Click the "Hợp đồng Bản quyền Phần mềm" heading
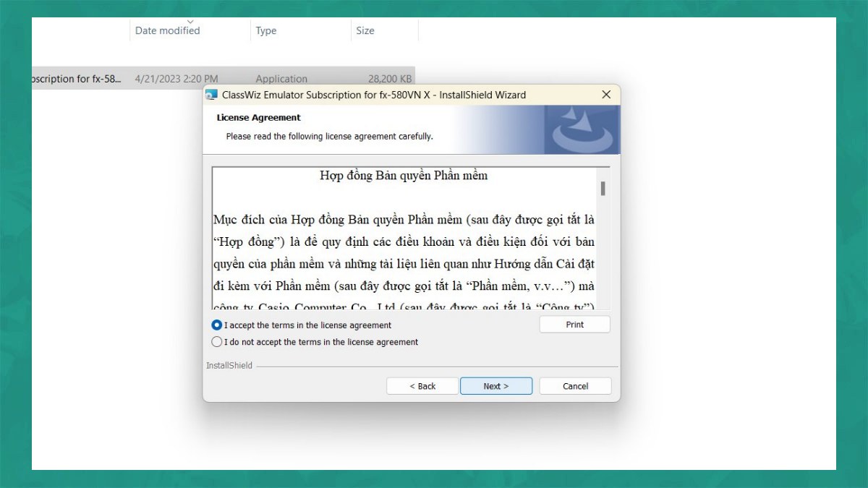 404,176
